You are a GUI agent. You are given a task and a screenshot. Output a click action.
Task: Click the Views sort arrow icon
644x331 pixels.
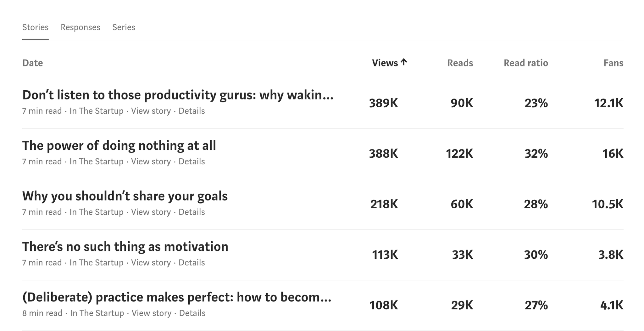(404, 62)
